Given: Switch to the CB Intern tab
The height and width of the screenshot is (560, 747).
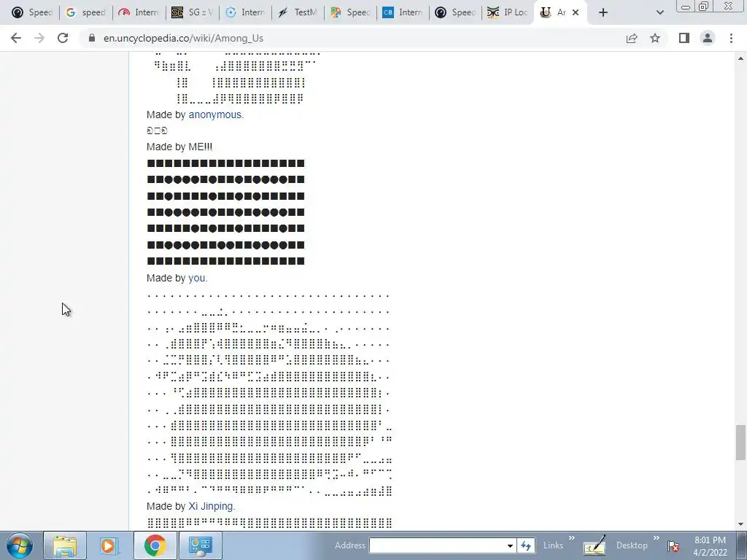Looking at the screenshot, I should 403,12.
